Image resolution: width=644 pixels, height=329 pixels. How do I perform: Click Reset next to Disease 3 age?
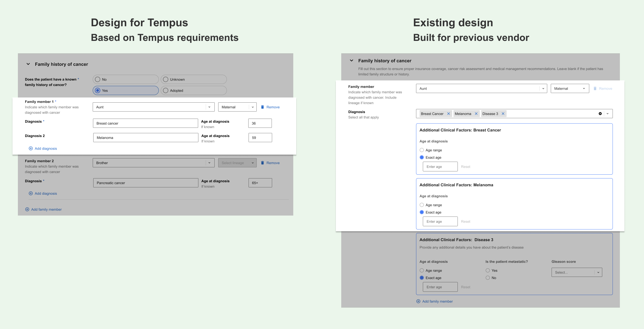tap(466, 287)
